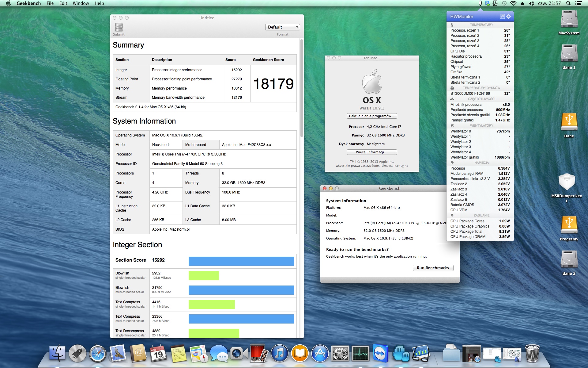The width and height of the screenshot is (588, 368).
Task: Open Notes from the Dock
Action: (x=179, y=354)
